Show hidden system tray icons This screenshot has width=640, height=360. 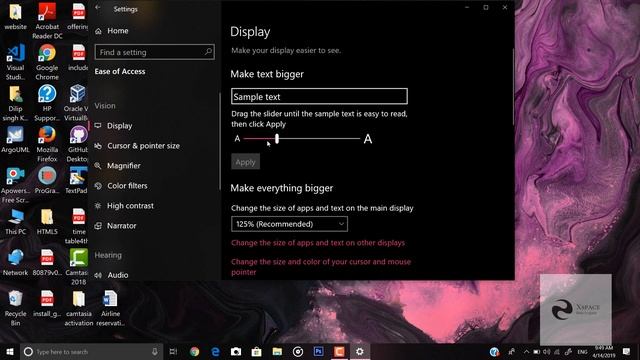527,352
